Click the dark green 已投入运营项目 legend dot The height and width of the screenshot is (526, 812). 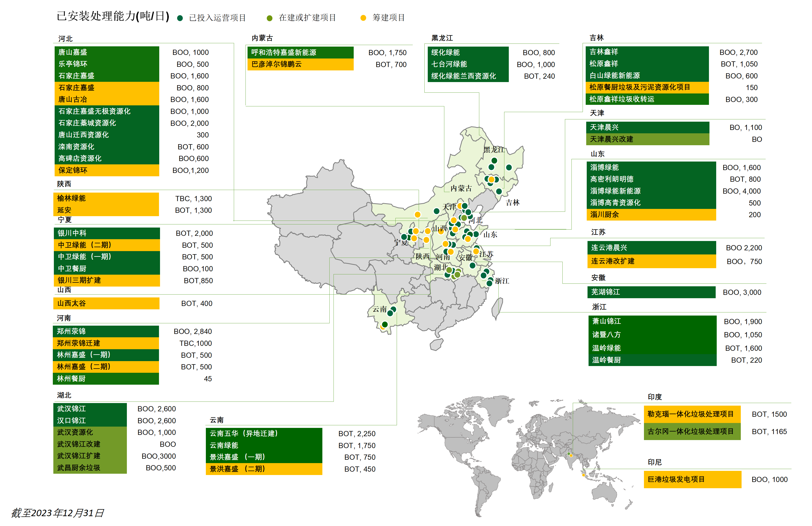[x=180, y=18]
